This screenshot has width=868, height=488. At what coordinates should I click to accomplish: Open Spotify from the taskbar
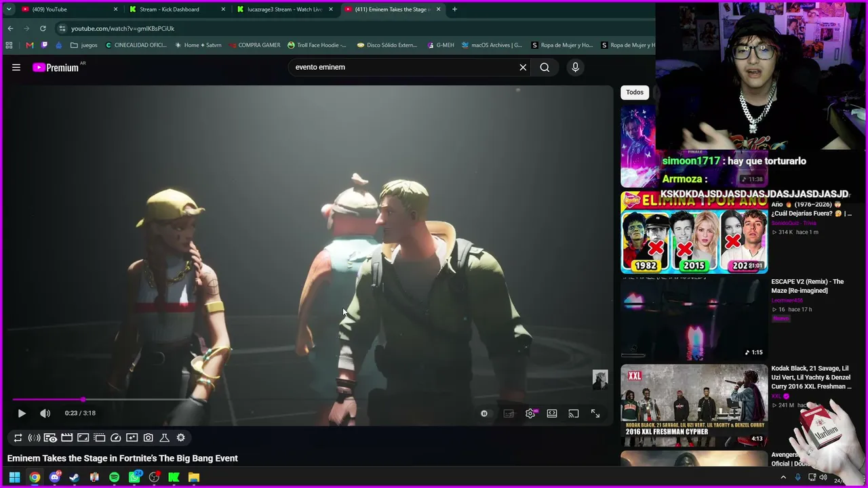pos(114,477)
